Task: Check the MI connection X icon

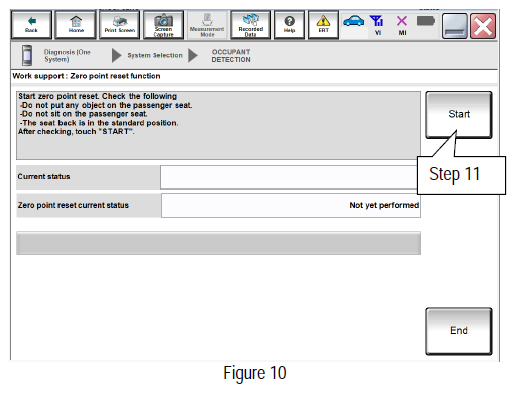Action: [x=402, y=25]
